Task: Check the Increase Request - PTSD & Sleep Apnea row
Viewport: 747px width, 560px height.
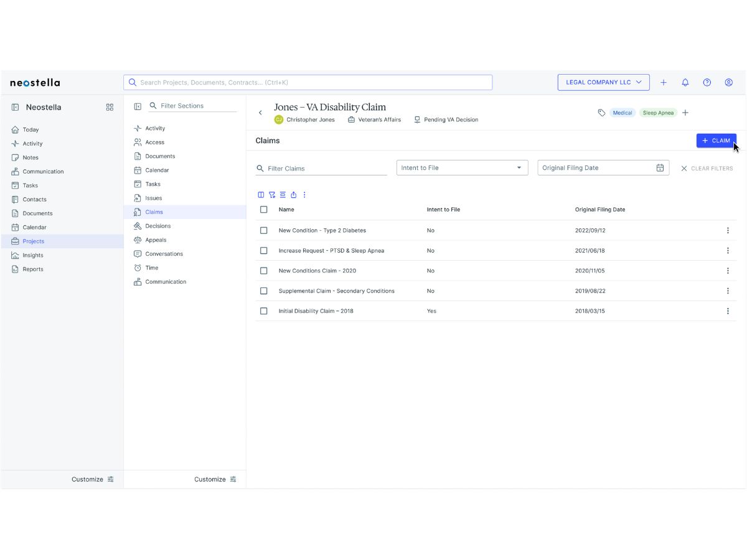Action: [264, 251]
